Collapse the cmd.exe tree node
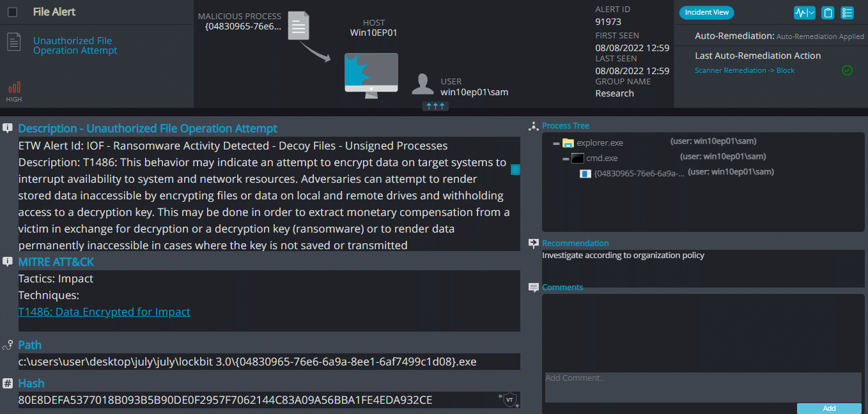This screenshot has height=414, width=868. click(x=566, y=158)
